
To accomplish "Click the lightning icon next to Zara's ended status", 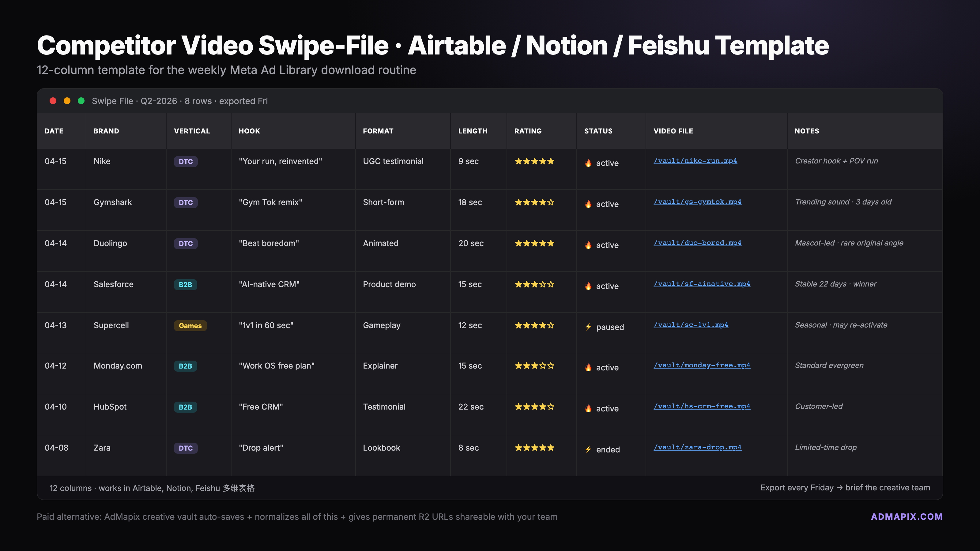I will pos(588,449).
